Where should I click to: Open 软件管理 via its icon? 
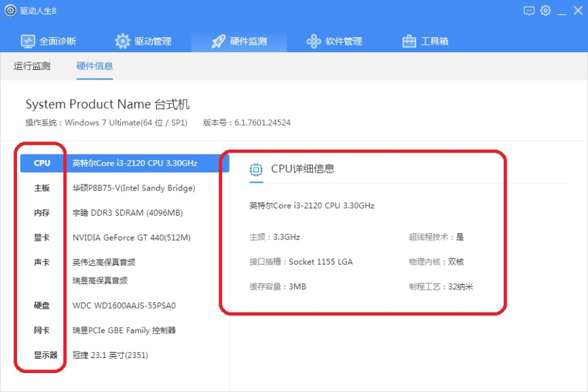coord(313,41)
